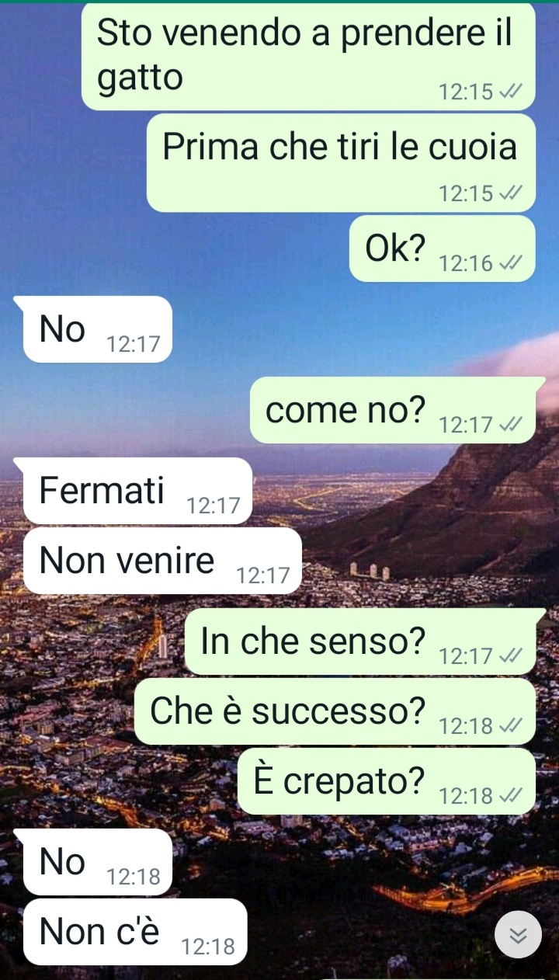Tap the check marks on the 'In che senso?' message
559x980 pixels.
pyautogui.click(x=509, y=656)
